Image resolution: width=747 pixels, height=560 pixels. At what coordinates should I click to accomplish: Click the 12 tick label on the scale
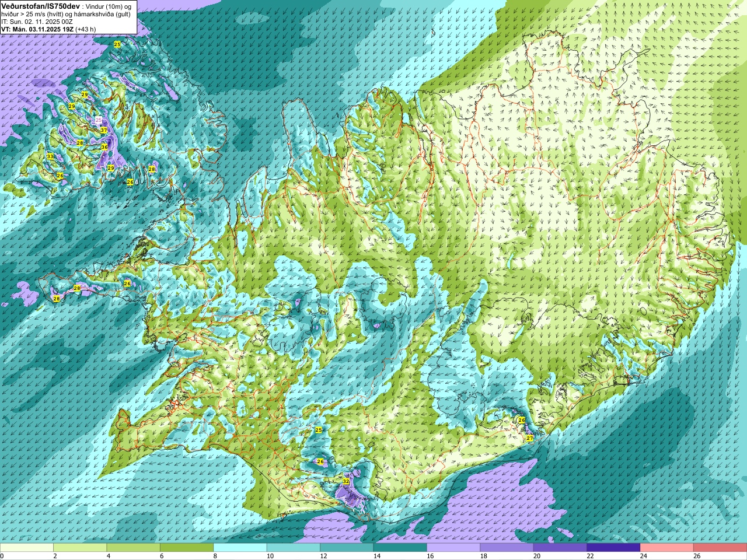323,556
